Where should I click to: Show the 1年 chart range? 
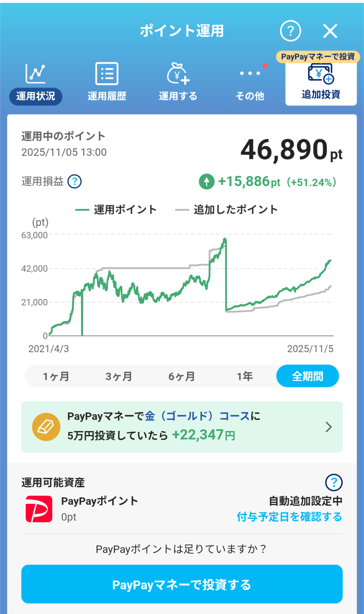[245, 376]
